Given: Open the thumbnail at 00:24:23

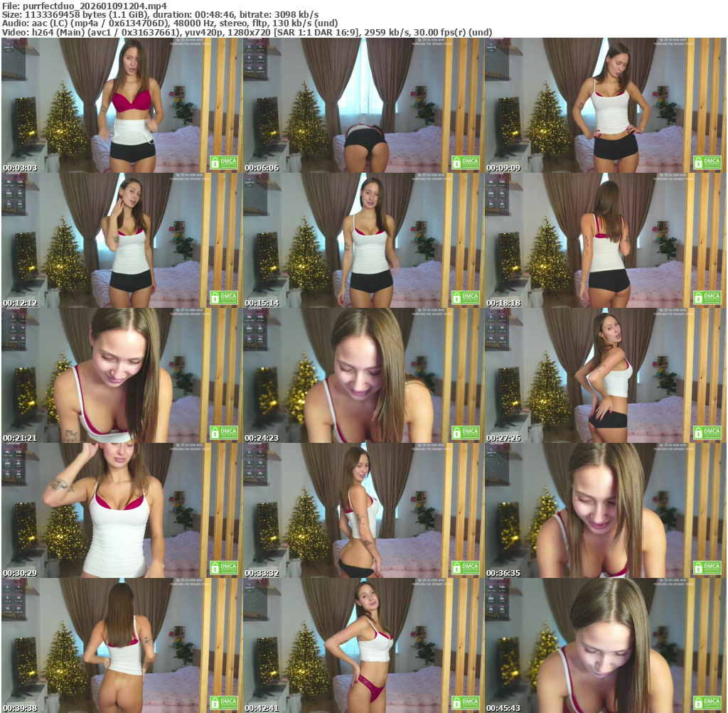Looking at the screenshot, I should pyautogui.click(x=363, y=375).
